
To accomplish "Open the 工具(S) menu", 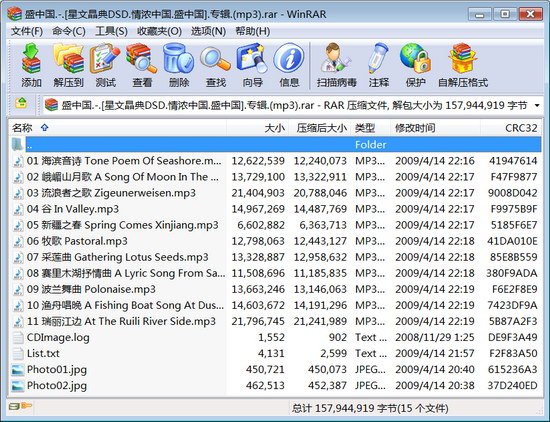I will point(111,31).
